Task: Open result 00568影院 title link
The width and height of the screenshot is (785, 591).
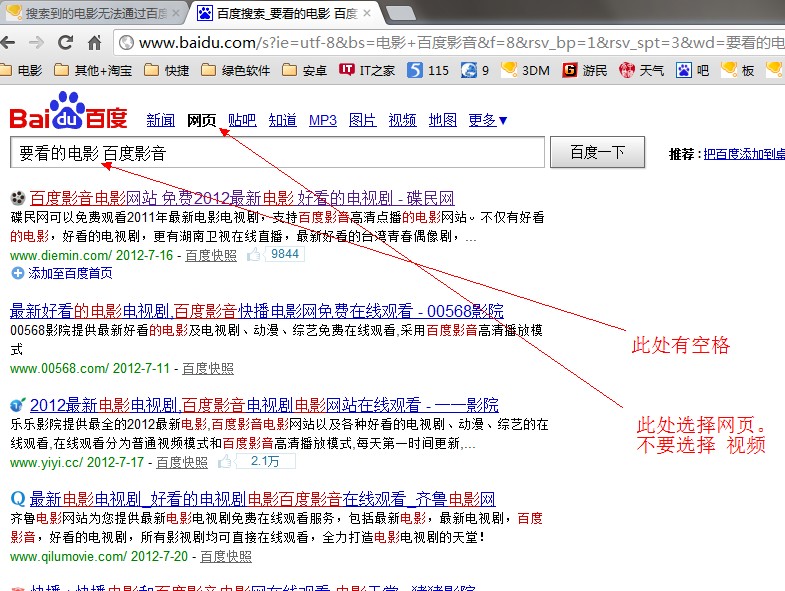Action: point(257,311)
